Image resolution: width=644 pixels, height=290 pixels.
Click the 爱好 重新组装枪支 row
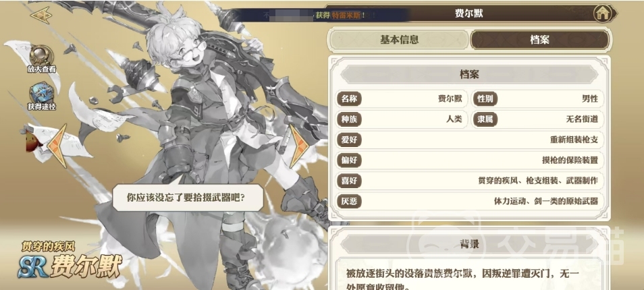(x=470, y=140)
